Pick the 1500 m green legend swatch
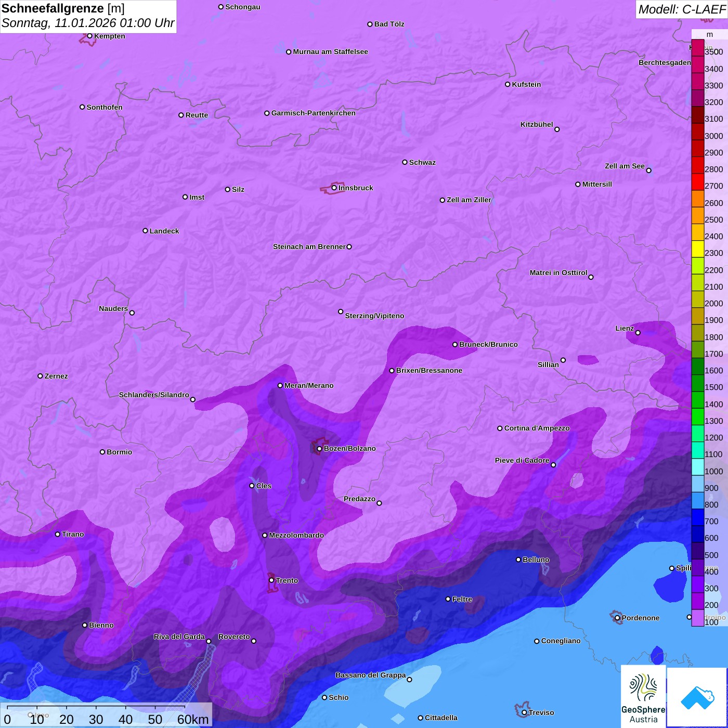Image resolution: width=728 pixels, height=728 pixels. (x=697, y=383)
